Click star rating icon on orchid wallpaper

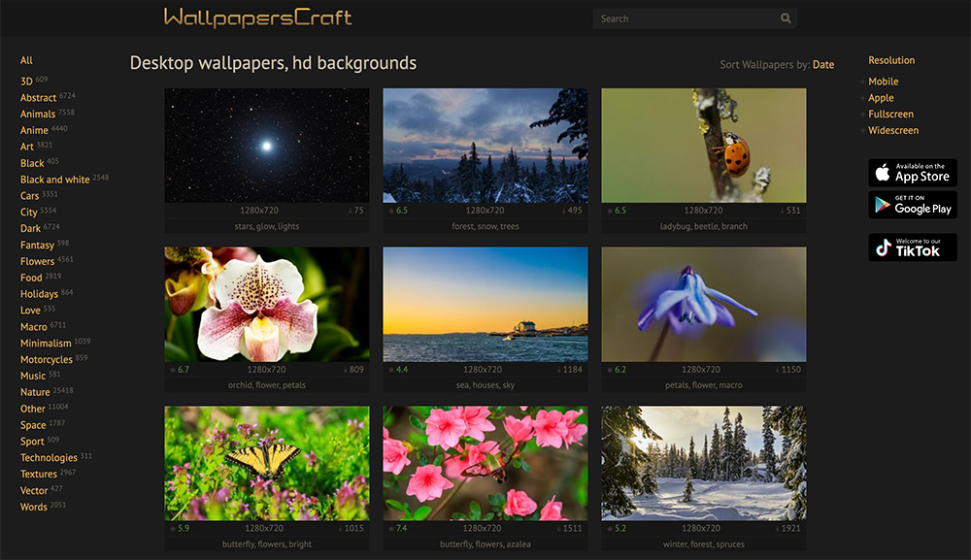173,370
